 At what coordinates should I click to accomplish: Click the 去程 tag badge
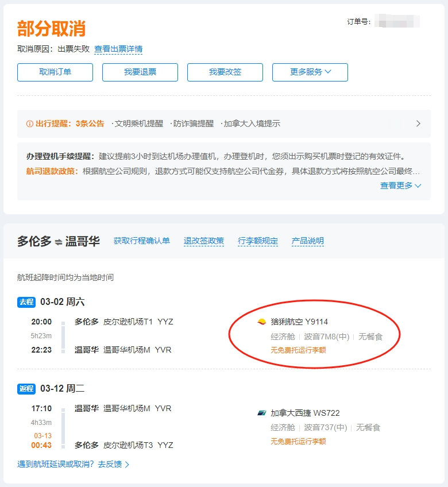pyautogui.click(x=26, y=302)
